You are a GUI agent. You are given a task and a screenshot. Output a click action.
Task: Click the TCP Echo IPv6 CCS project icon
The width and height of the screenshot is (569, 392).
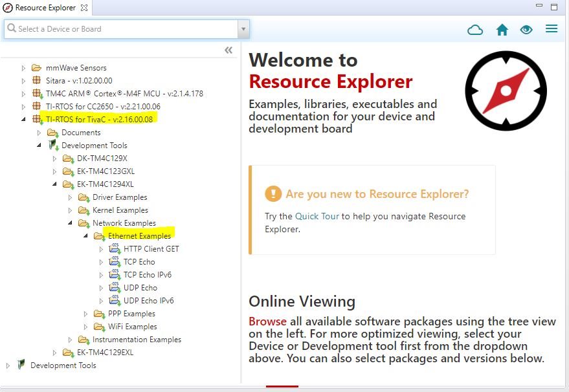[115, 275]
